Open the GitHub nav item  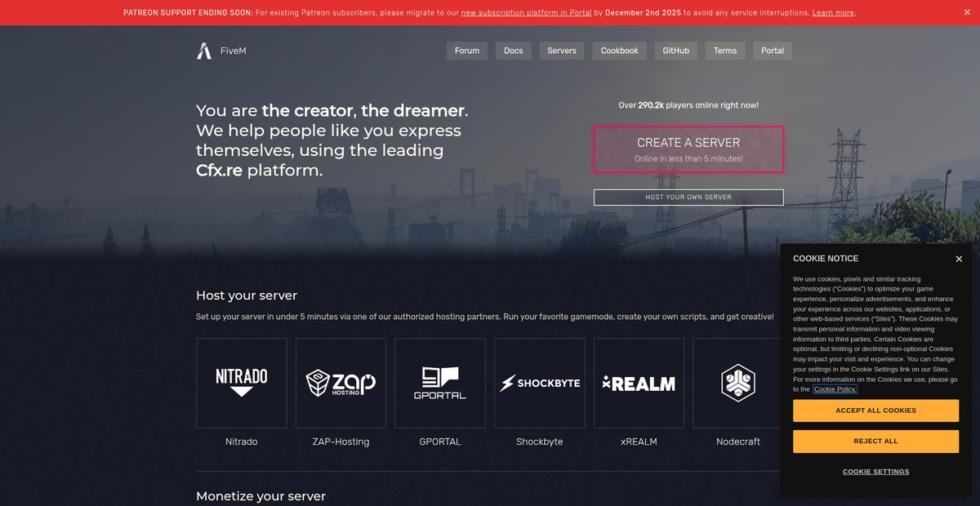(x=675, y=51)
